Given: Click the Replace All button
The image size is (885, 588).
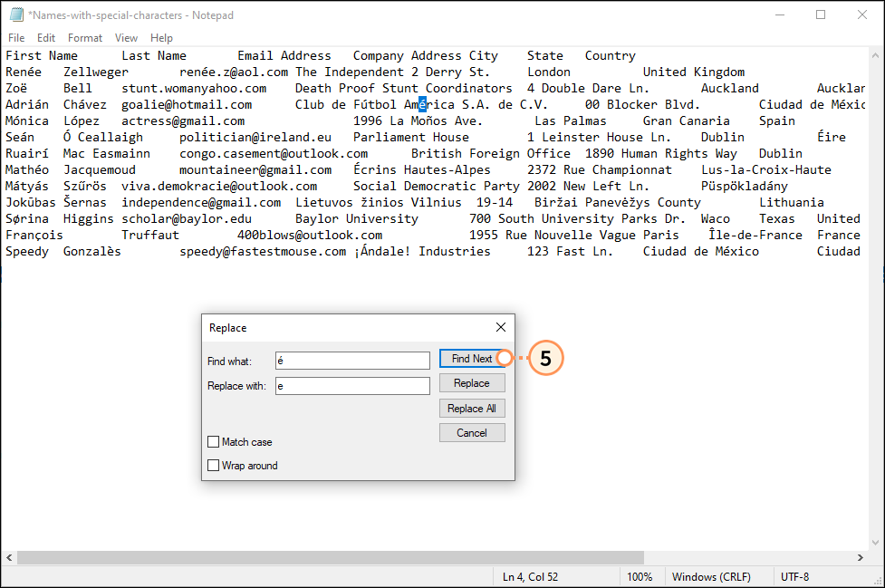Looking at the screenshot, I should click(472, 408).
